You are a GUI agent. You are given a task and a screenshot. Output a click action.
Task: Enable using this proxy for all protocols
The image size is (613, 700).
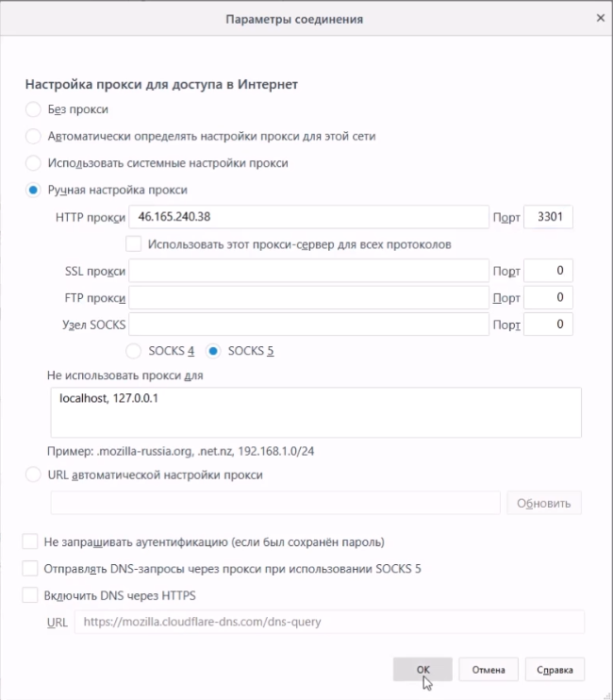click(x=134, y=244)
